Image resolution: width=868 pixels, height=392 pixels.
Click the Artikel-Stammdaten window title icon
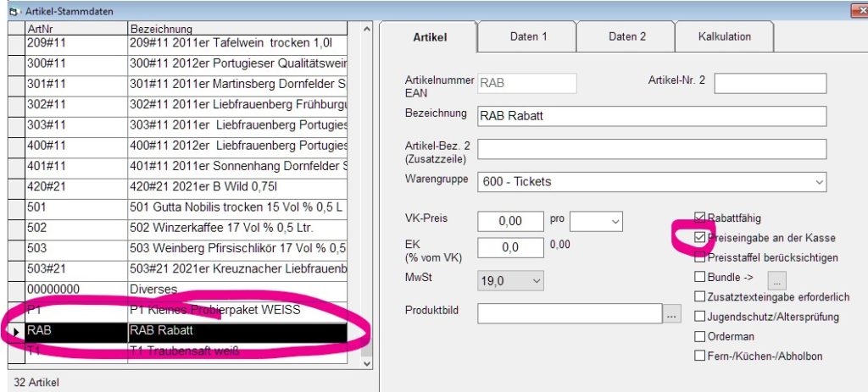(x=12, y=10)
